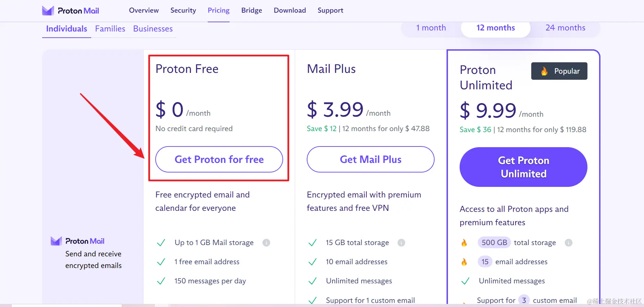Click info icon next to 15 GB total storage
Screen dimensions: 644x307
pyautogui.click(x=401, y=243)
